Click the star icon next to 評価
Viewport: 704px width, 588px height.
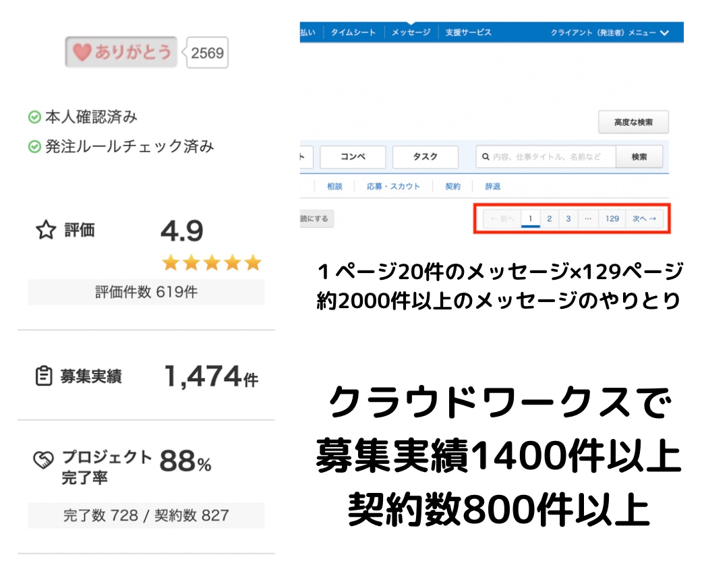46,230
